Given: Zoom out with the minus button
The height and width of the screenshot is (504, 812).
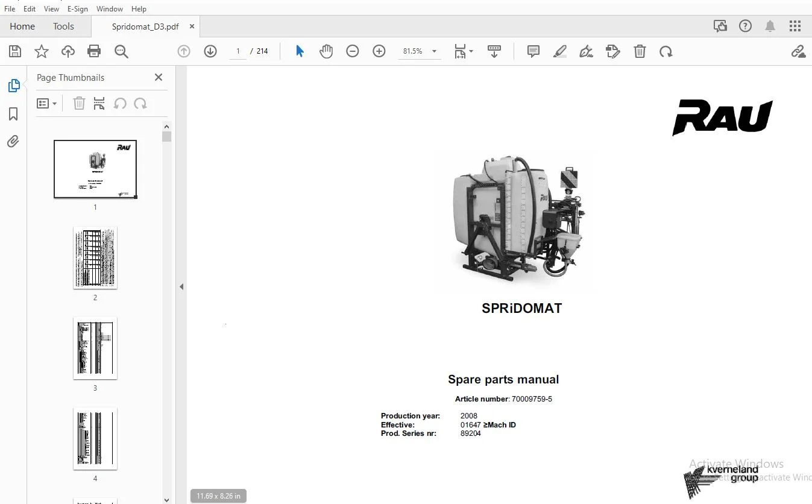Looking at the screenshot, I should point(353,51).
